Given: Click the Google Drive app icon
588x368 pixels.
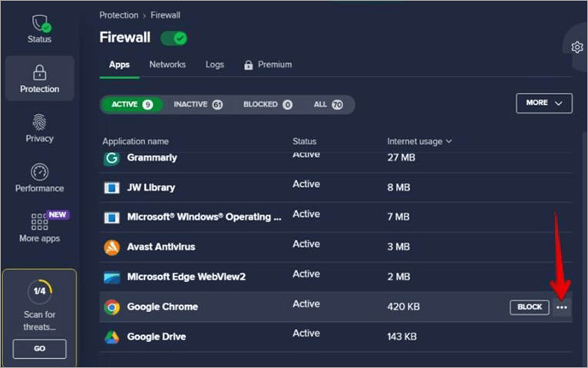Looking at the screenshot, I should (112, 337).
